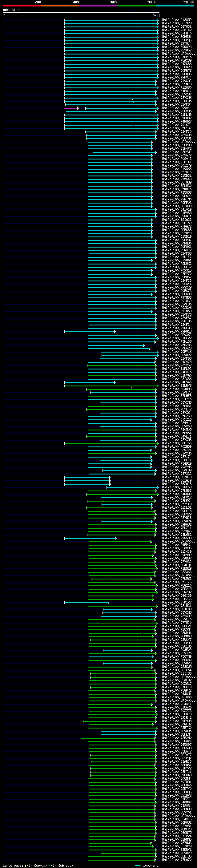Select the UniRef100_Q8VXD7 label
This screenshot has height=868, width=197.
click(177, 94)
